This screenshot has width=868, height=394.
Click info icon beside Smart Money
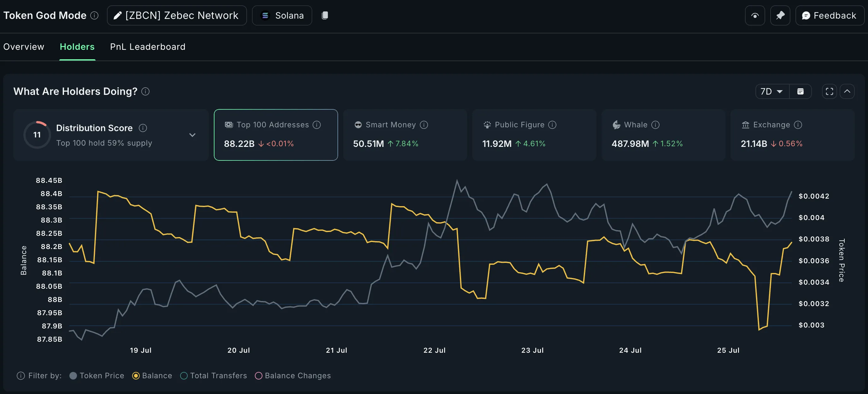click(424, 125)
